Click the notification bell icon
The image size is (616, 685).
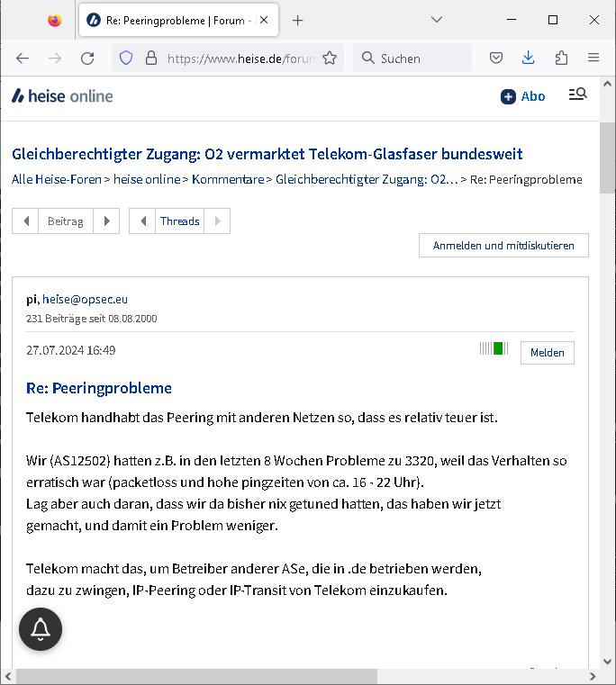pyautogui.click(x=41, y=629)
